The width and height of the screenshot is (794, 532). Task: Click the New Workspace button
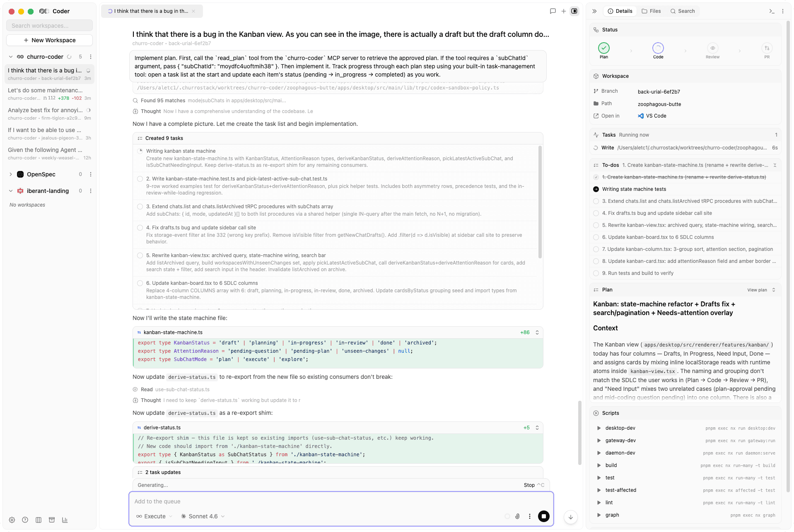pyautogui.click(x=49, y=40)
